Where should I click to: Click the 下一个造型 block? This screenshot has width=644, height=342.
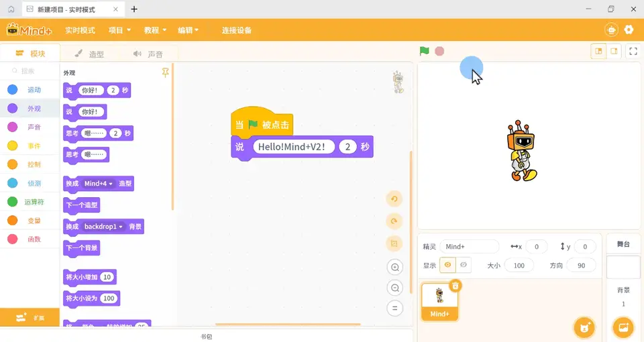pos(81,205)
